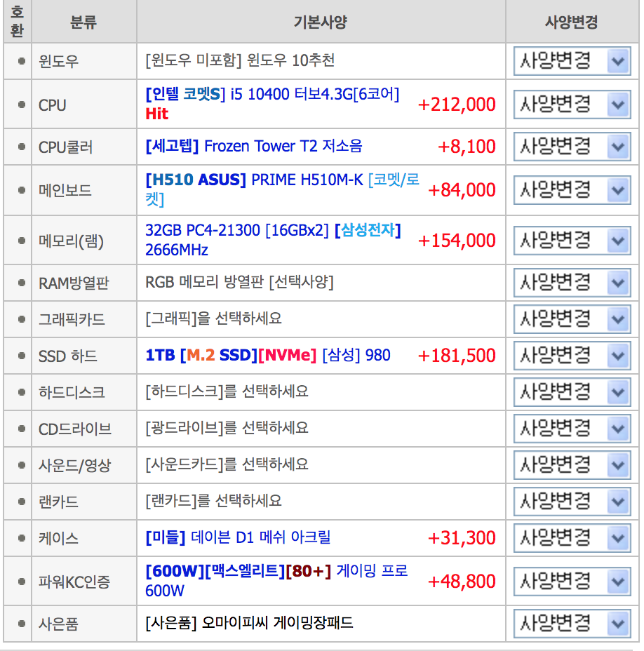The image size is (644, 651).
Task: Click the 파워KC인증 category label
Action: 74,582
